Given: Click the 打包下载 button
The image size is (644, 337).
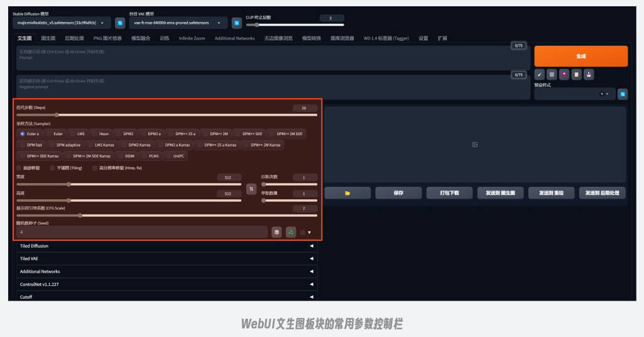Looking at the screenshot, I should (449, 193).
